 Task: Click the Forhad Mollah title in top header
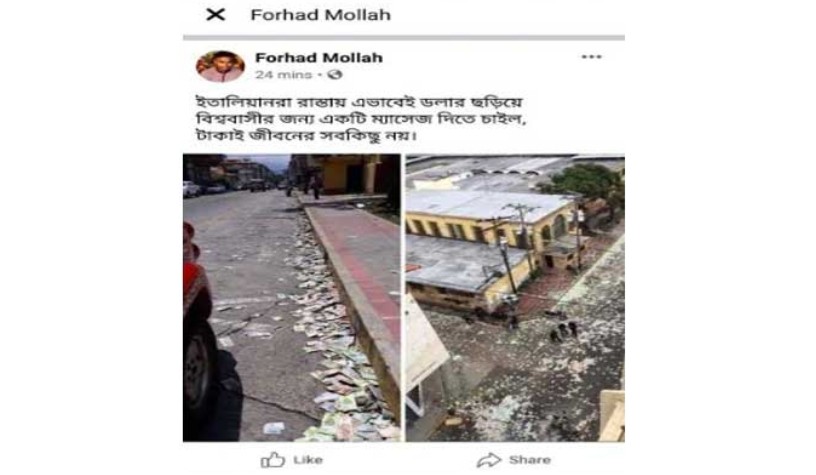321,15
